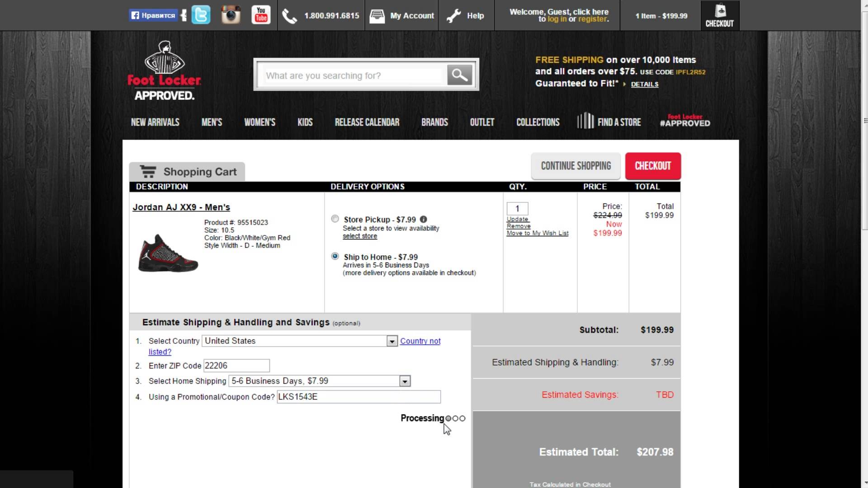Select the Store Pickup radio option
This screenshot has height=488, width=868.
point(335,219)
